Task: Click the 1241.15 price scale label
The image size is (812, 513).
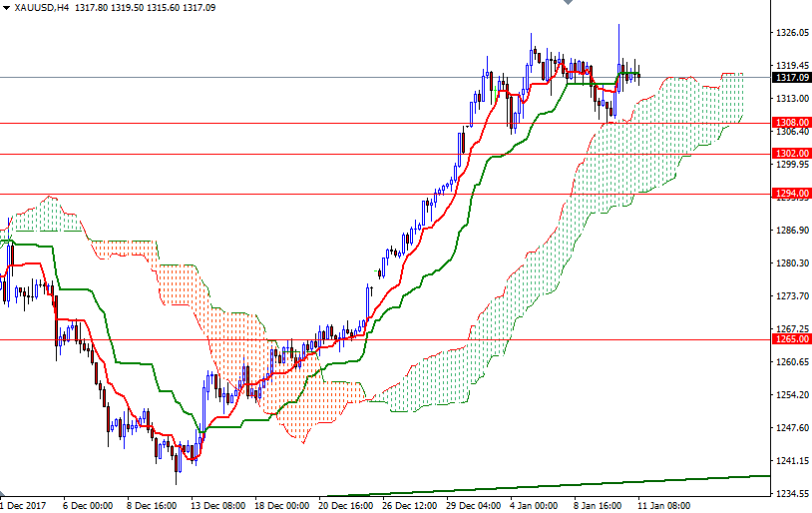Action: [x=790, y=461]
